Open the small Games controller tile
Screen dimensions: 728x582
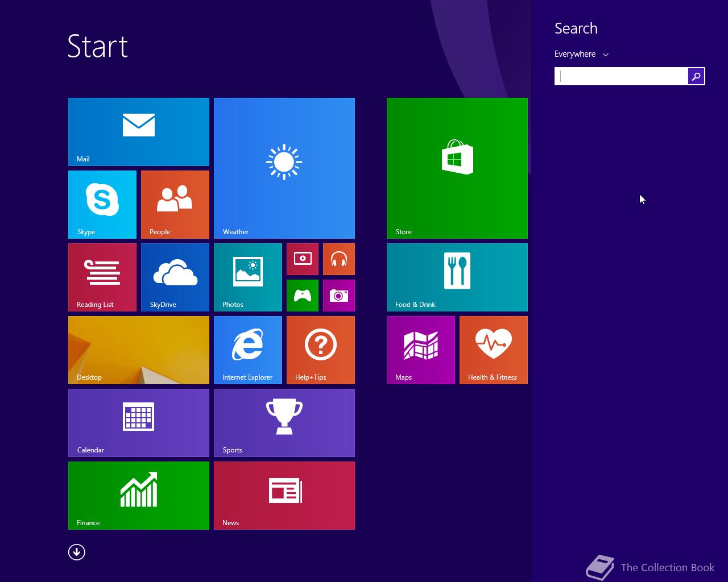(303, 296)
